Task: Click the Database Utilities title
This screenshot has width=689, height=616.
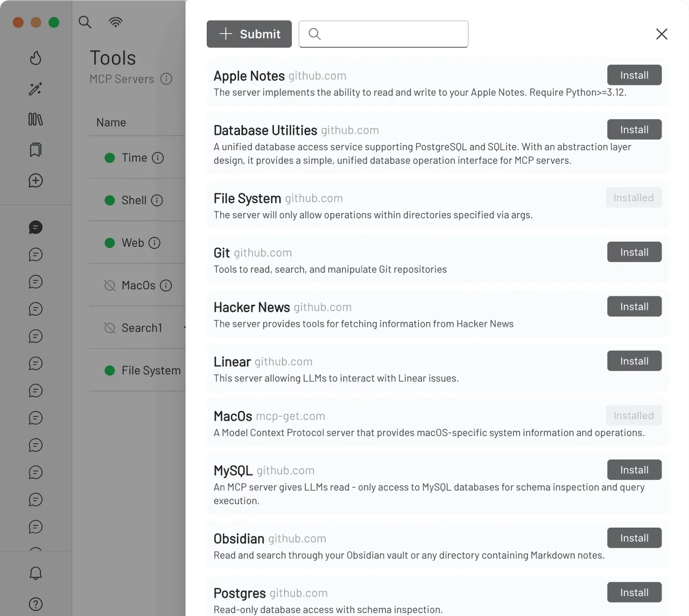Action: [265, 130]
